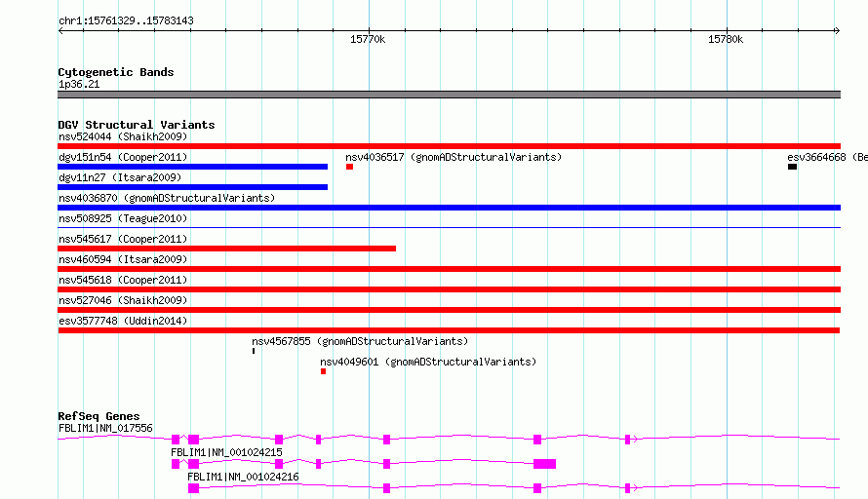Open the nsv4036870 gnomAD variant label
This screenshot has height=499, width=868.
167,198
